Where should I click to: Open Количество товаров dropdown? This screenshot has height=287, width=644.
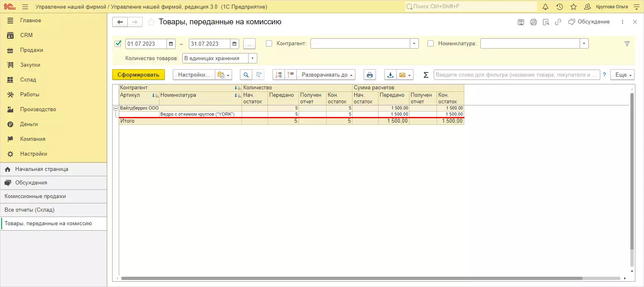click(253, 58)
